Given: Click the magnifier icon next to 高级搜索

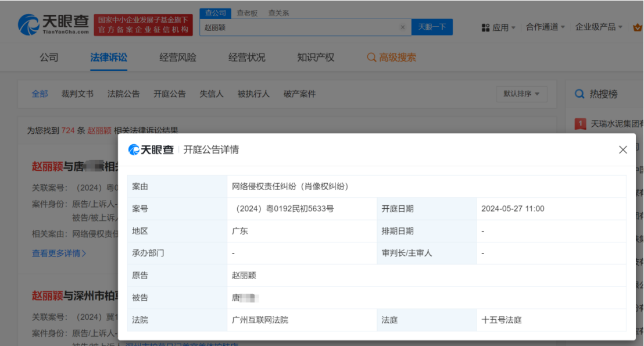Looking at the screenshot, I should [x=371, y=57].
